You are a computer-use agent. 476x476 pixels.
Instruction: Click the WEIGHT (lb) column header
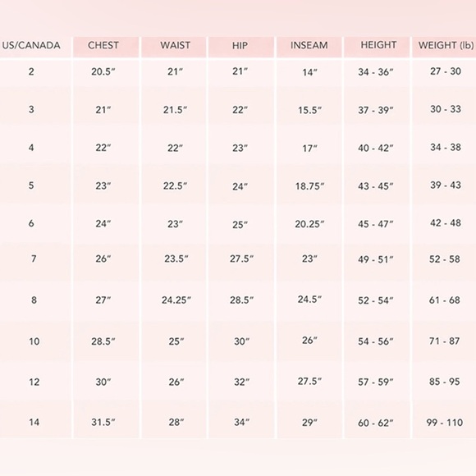(446, 45)
